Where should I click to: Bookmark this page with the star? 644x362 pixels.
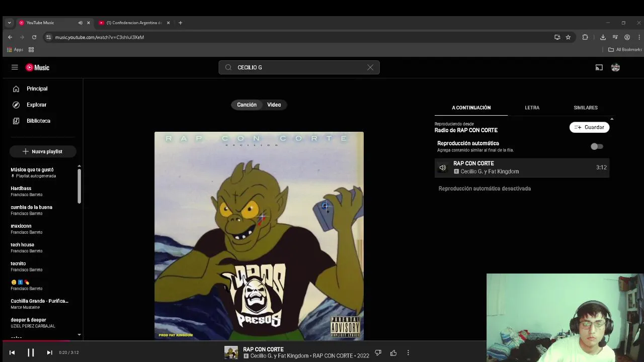pos(568,37)
